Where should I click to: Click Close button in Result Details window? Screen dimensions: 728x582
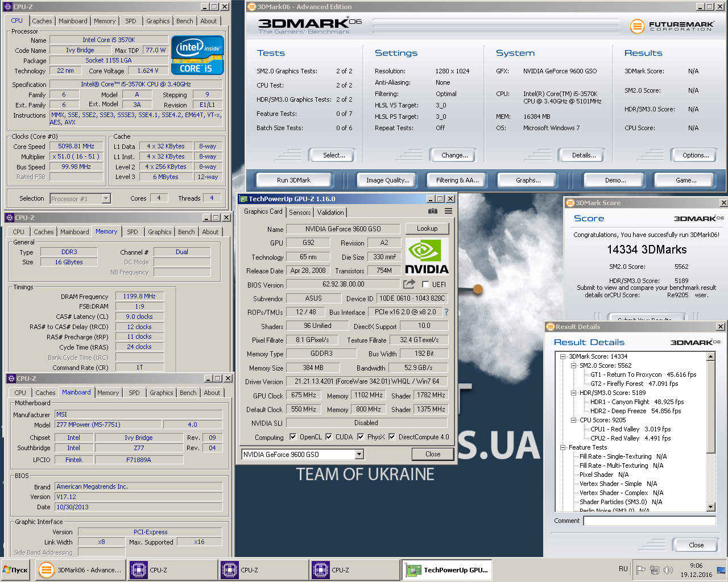pos(696,545)
